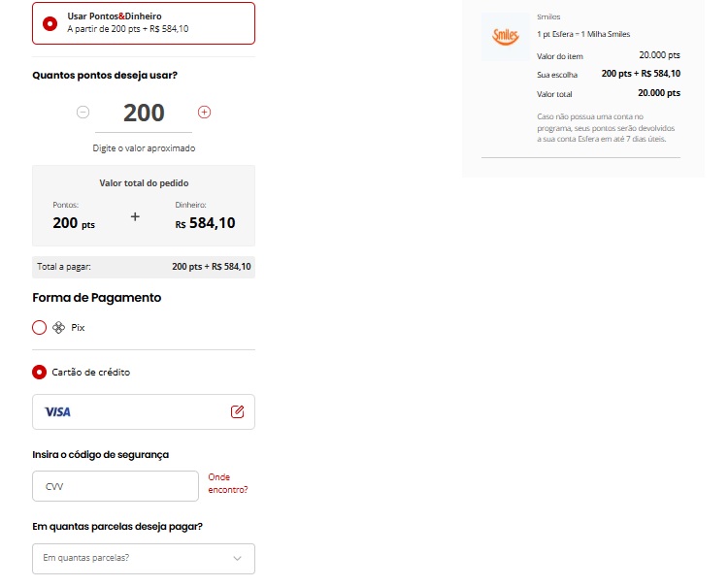Click the installments dropdown chevron arrow
Image resolution: width=728 pixels, height=587 pixels.
238,558
